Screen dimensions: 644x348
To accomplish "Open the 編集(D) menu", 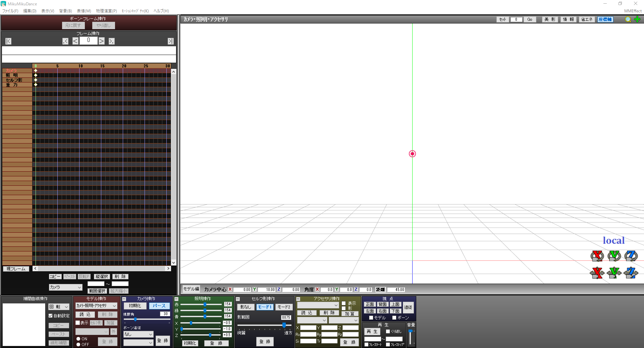I will coord(30,11).
